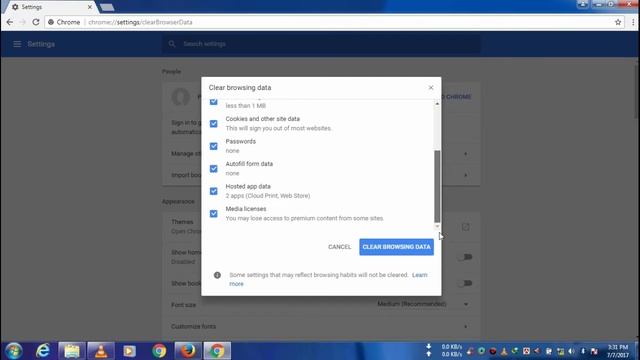Image resolution: width=640 pixels, height=360 pixels.
Task: Open Windows Start menu
Action: [x=13, y=351]
